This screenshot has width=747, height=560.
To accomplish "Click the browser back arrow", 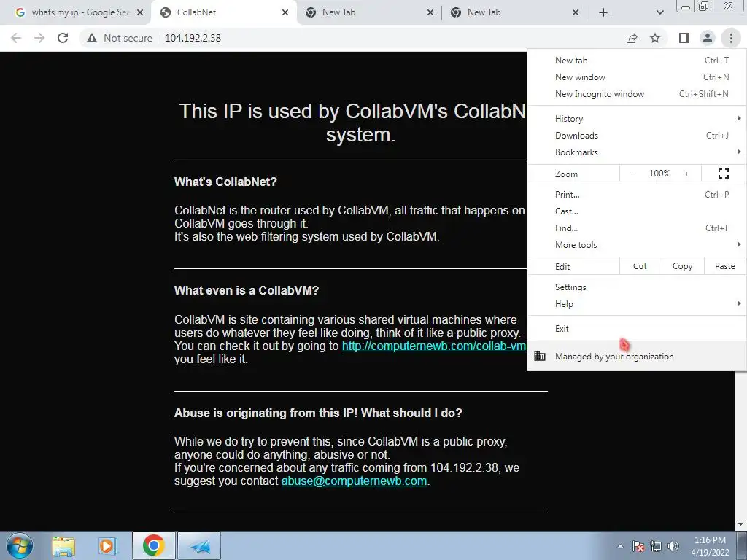I will click(x=16, y=38).
